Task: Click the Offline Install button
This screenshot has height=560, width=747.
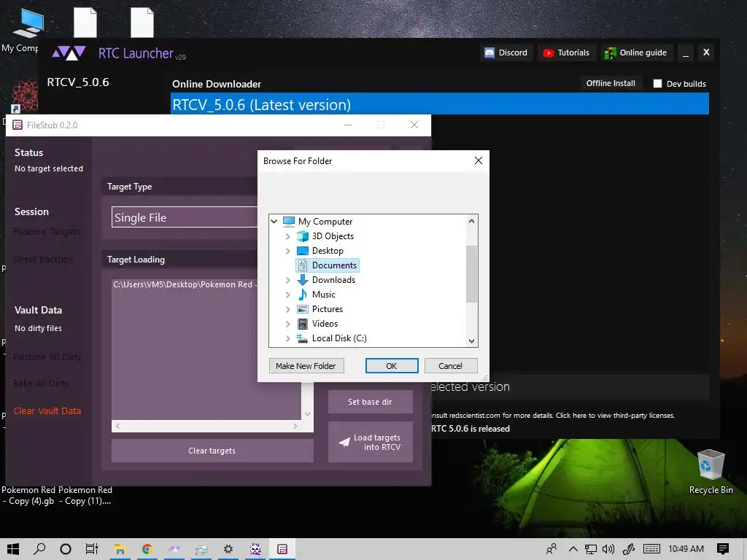Action: (611, 83)
